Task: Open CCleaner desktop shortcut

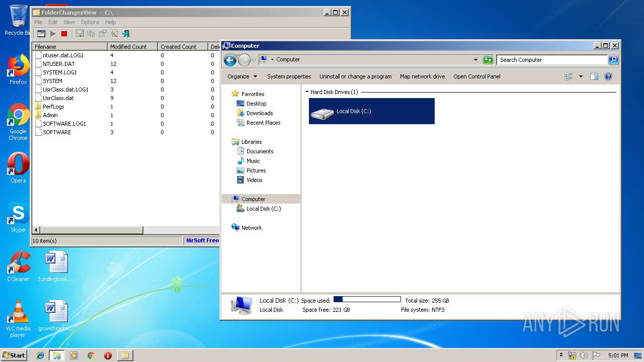Action: pyautogui.click(x=18, y=266)
